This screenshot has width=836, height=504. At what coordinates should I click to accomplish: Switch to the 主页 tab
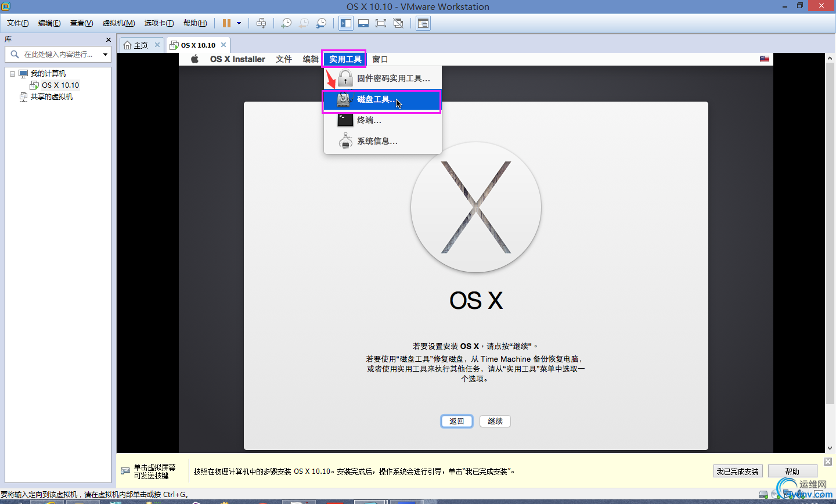[x=142, y=45]
